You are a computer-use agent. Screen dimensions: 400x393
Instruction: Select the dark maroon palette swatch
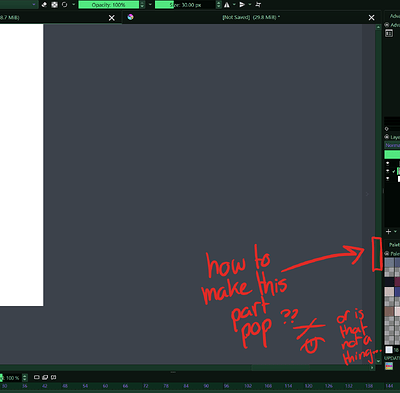click(397, 282)
